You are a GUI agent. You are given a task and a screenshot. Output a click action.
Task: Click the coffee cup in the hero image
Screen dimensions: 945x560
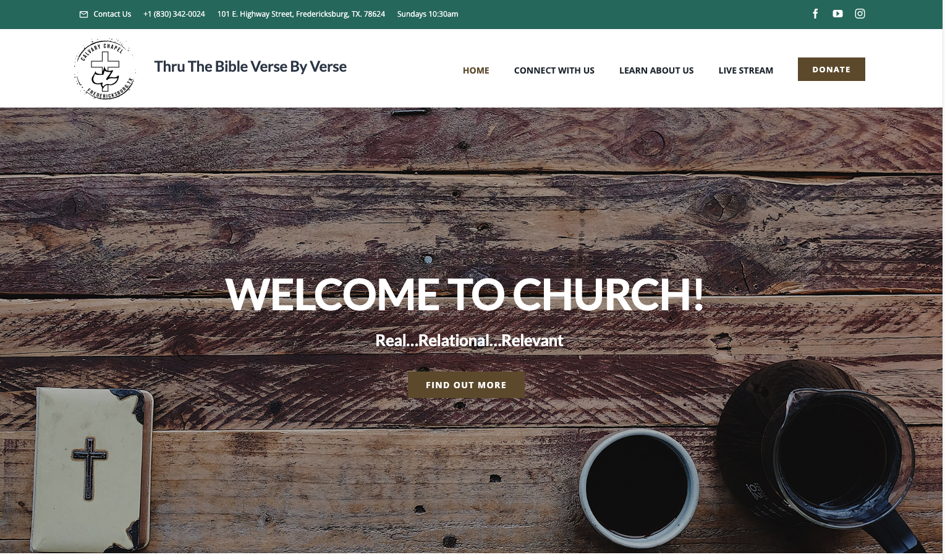(638, 488)
